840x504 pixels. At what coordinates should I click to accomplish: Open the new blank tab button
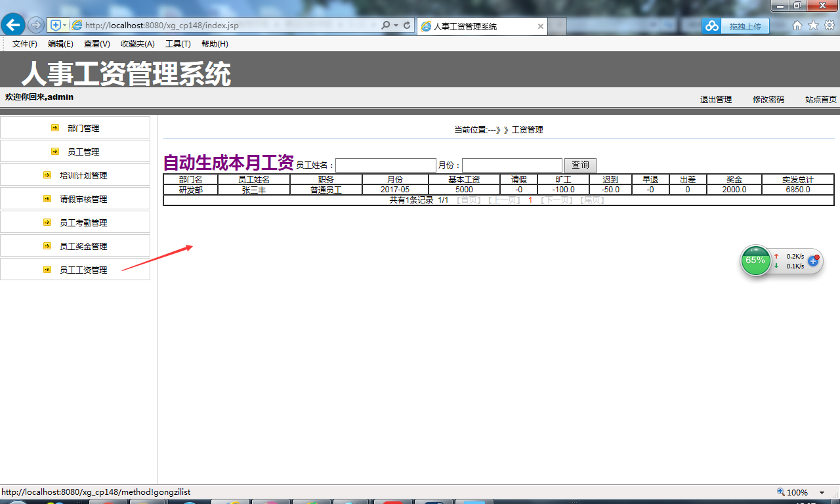coord(557,26)
